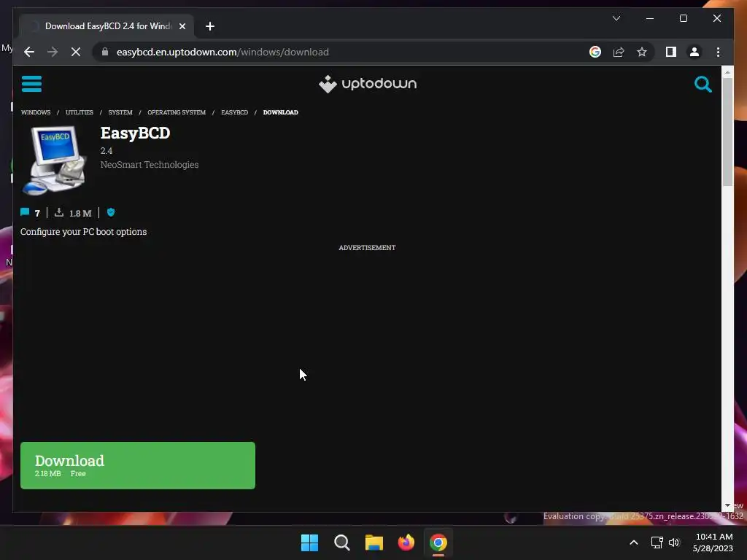The image size is (747, 560).
Task: Click Chrome icon in taskbar
Action: (x=438, y=542)
